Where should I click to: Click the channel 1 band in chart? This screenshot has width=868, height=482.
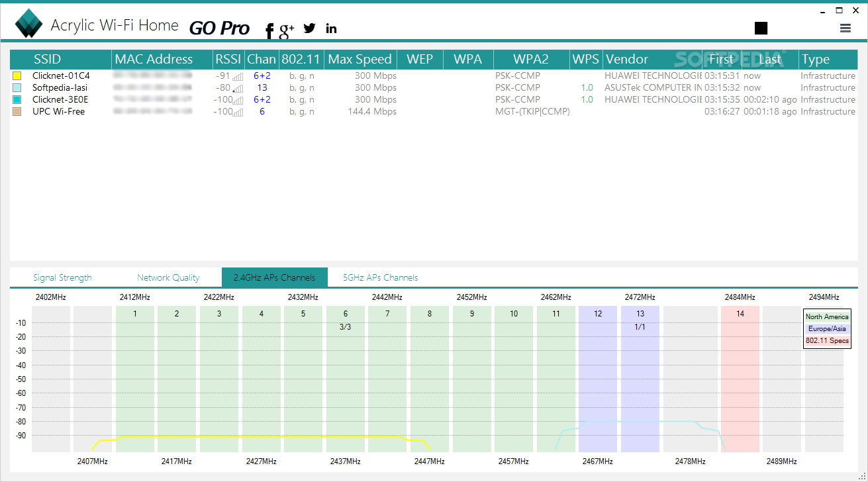pyautogui.click(x=135, y=379)
